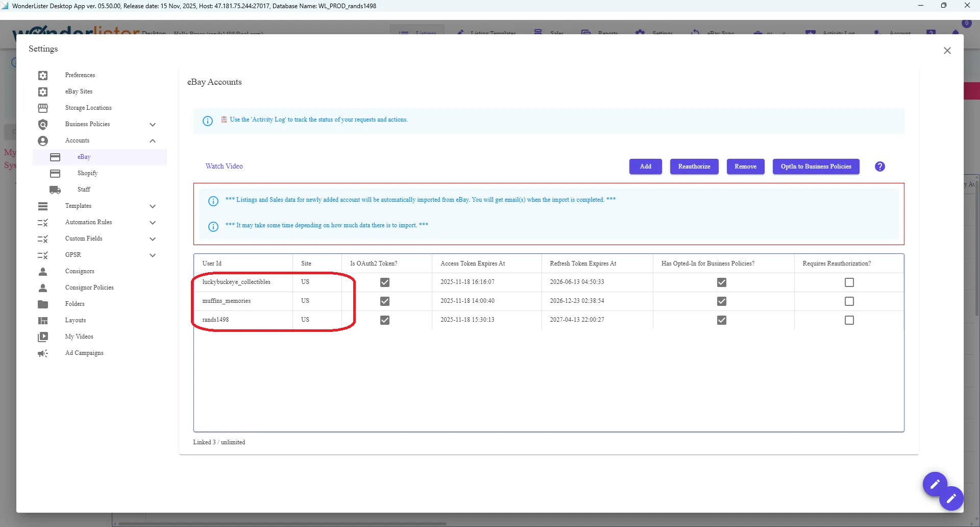Open the Watch Video link

click(x=224, y=165)
